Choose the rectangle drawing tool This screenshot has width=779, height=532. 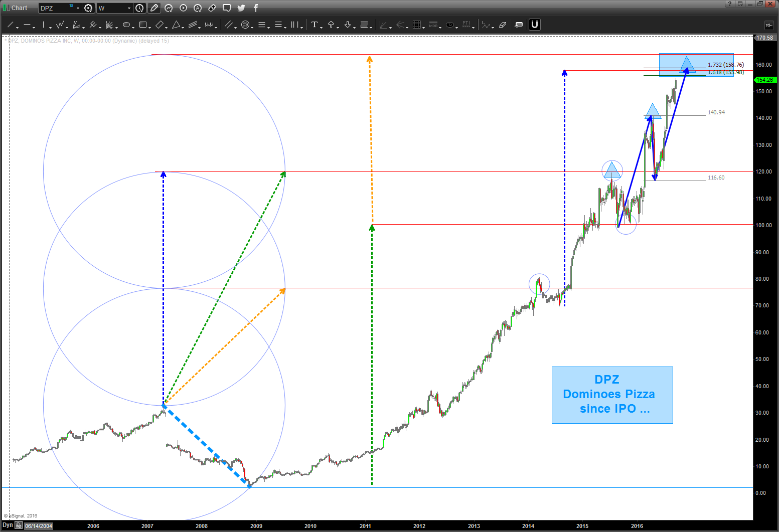(143, 25)
